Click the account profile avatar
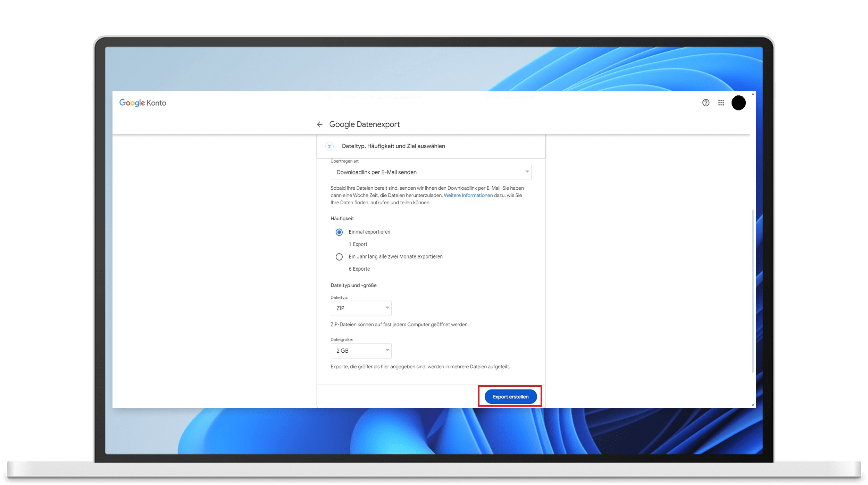 738,103
